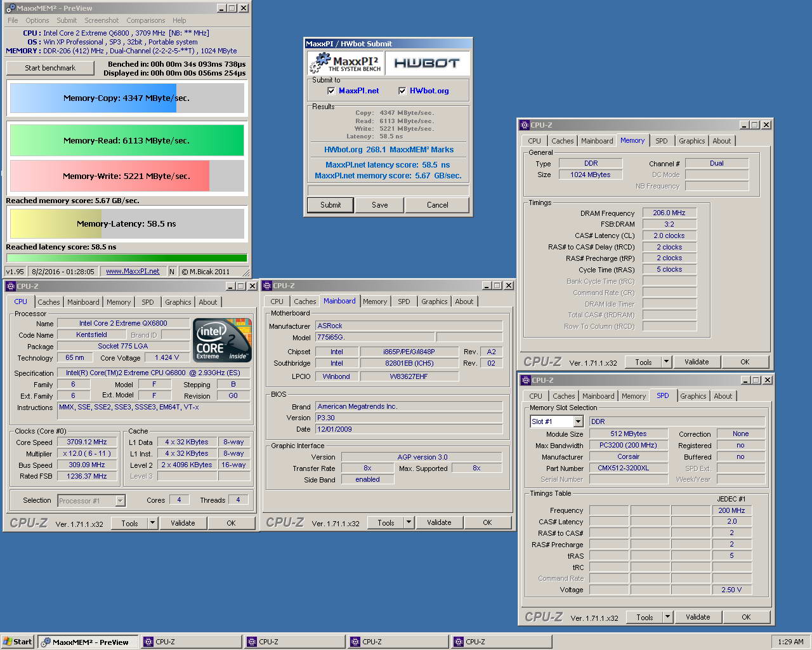Click Save in HWbot Submit dialog
The image size is (812, 650).
point(380,205)
